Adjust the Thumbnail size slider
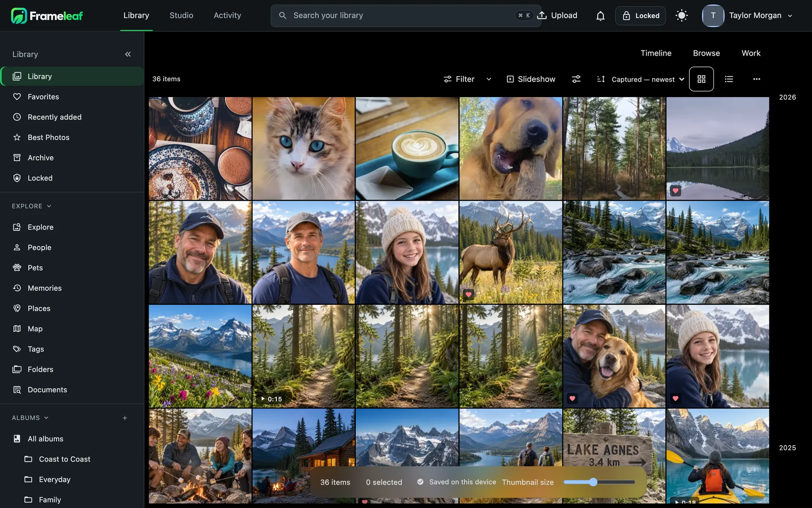Screen dimensions: 812x508 (x=599, y=482)
